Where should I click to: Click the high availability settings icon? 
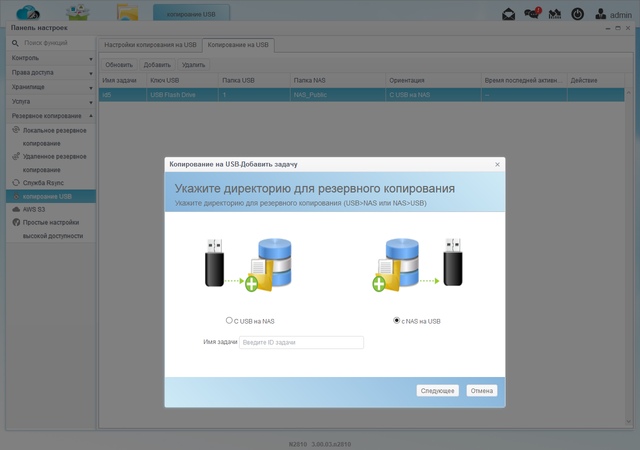point(16,222)
